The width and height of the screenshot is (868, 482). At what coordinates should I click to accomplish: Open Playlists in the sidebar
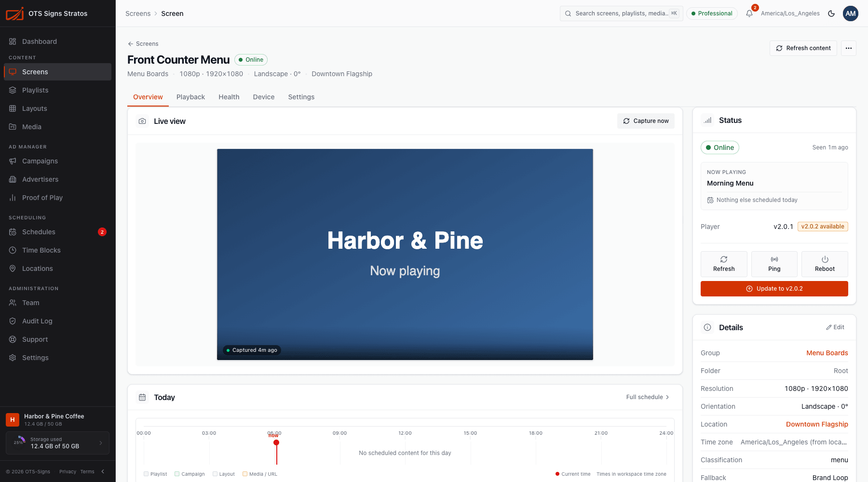pos(57,90)
